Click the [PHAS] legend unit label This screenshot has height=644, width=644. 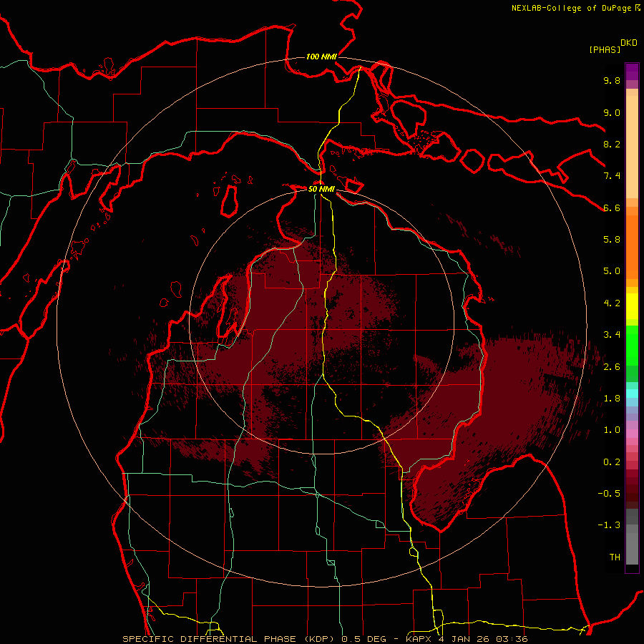[605, 49]
